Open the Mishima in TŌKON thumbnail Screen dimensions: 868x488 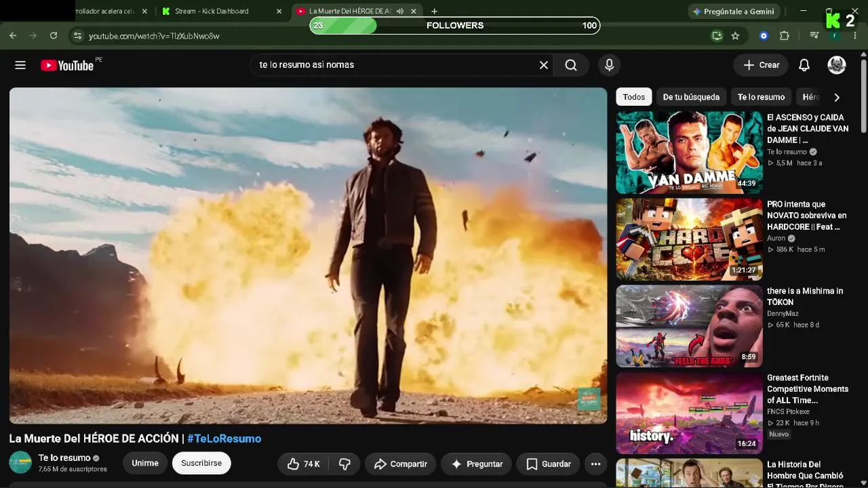point(689,326)
